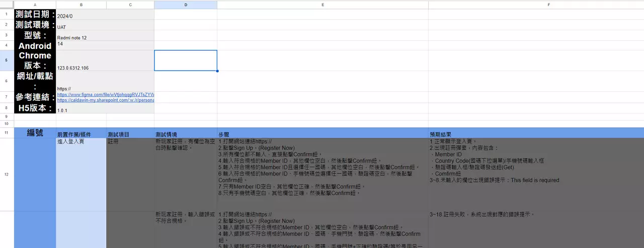This screenshot has height=248, width=644.
Task: Select column D header
Action: pyautogui.click(x=186, y=5)
